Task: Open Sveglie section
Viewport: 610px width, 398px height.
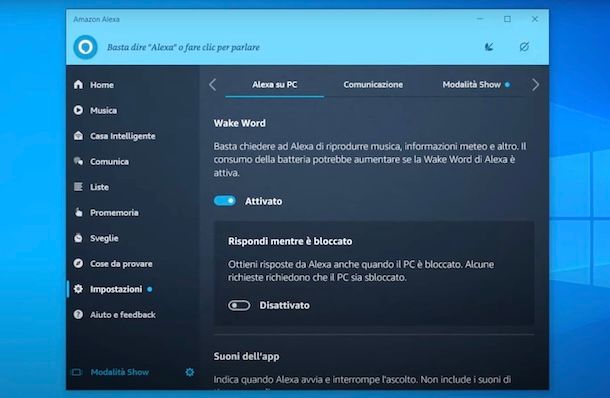Action: (x=104, y=238)
